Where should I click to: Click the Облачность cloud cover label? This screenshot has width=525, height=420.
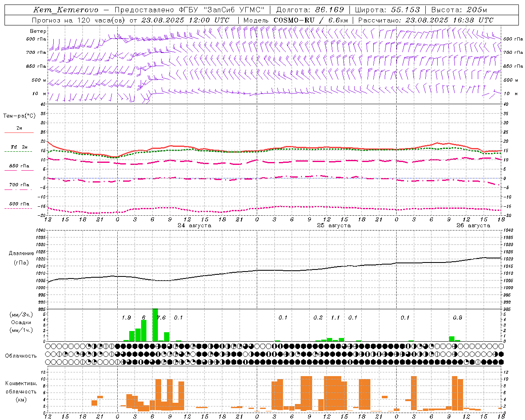21,356
